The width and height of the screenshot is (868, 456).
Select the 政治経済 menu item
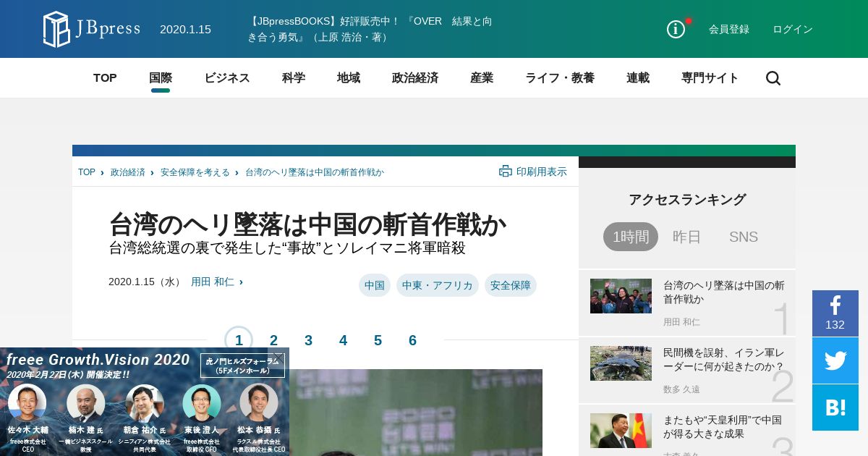[415, 78]
